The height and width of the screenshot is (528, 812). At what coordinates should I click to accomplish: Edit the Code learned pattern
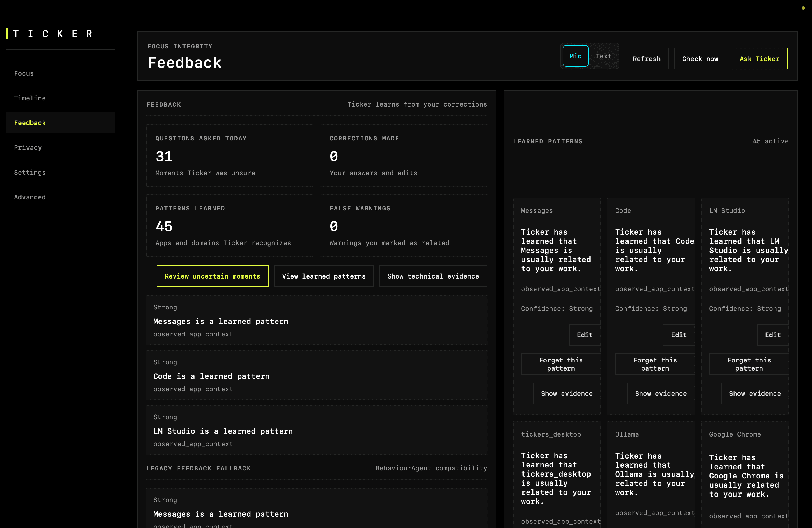679,335
